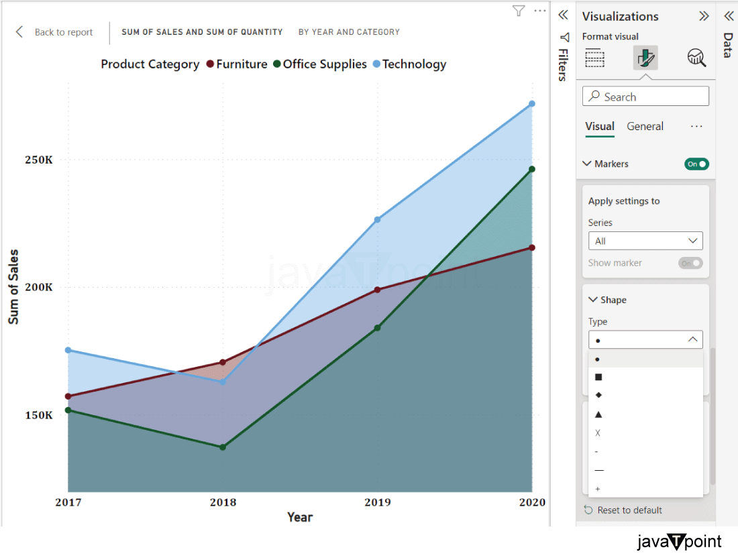The height and width of the screenshot is (560, 738).
Task: Click the BY YEAR AND CATEGORY subtitle
Action: [x=349, y=32]
